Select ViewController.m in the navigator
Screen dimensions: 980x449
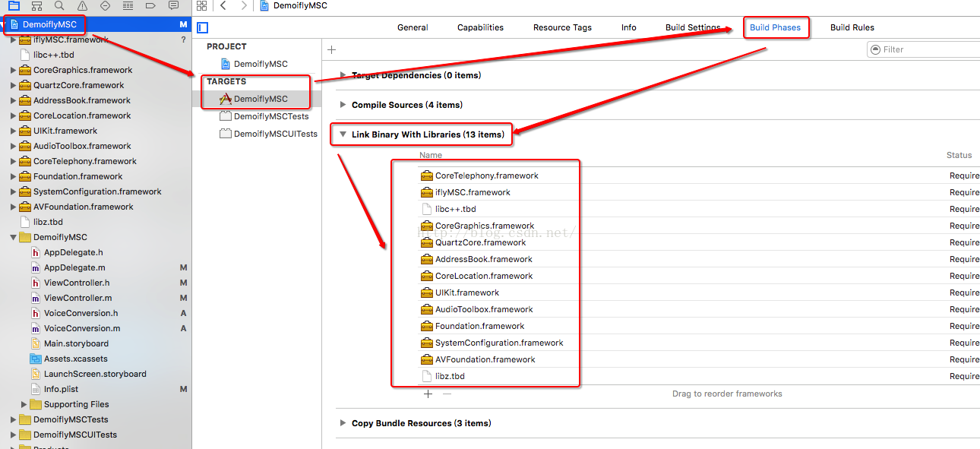click(x=77, y=298)
